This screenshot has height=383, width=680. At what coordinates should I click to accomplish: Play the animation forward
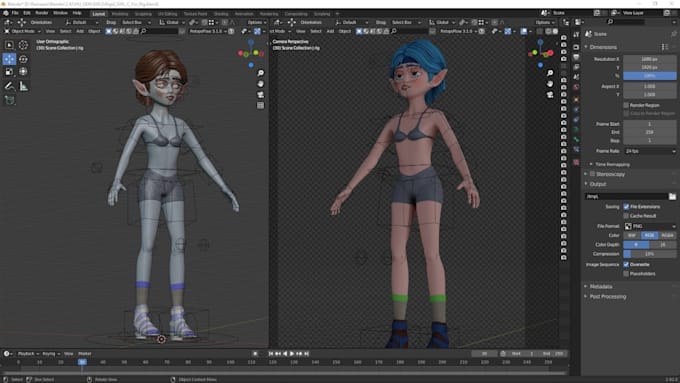pyautogui.click(x=292, y=354)
